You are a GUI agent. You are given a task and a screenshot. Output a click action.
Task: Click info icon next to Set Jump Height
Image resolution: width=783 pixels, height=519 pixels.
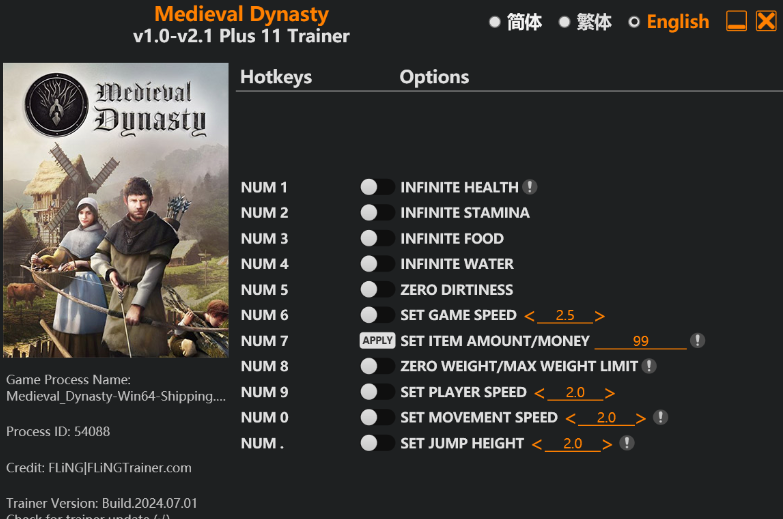(626, 443)
